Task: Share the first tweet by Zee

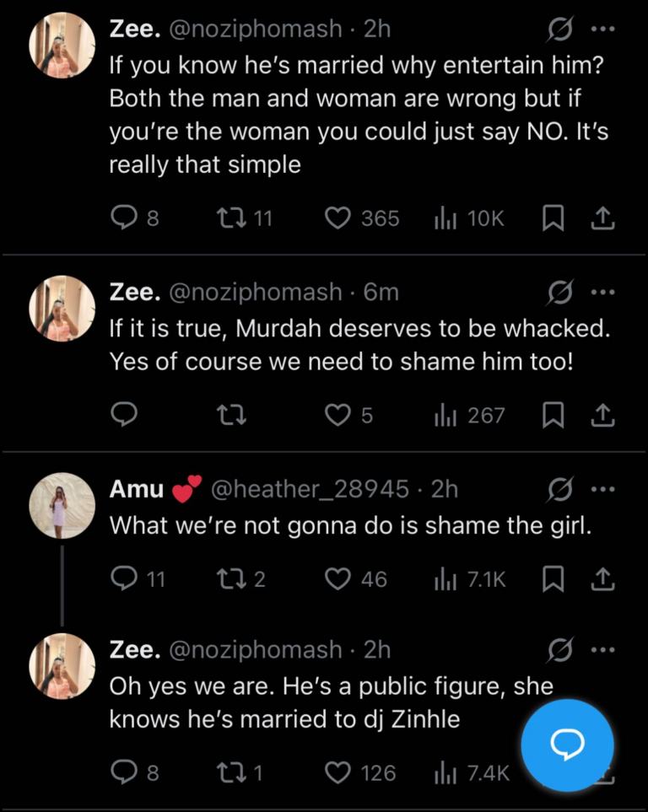Action: coord(602,218)
